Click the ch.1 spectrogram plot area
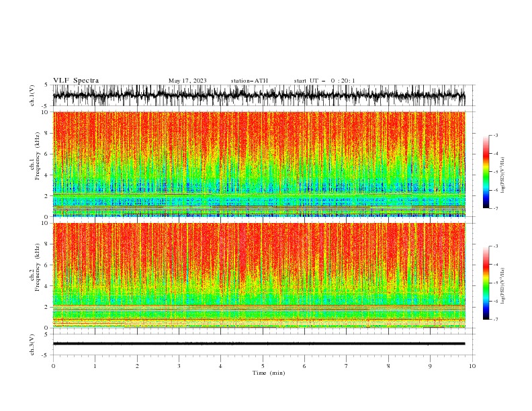The width and height of the screenshot is (532, 411). [x=259, y=164]
